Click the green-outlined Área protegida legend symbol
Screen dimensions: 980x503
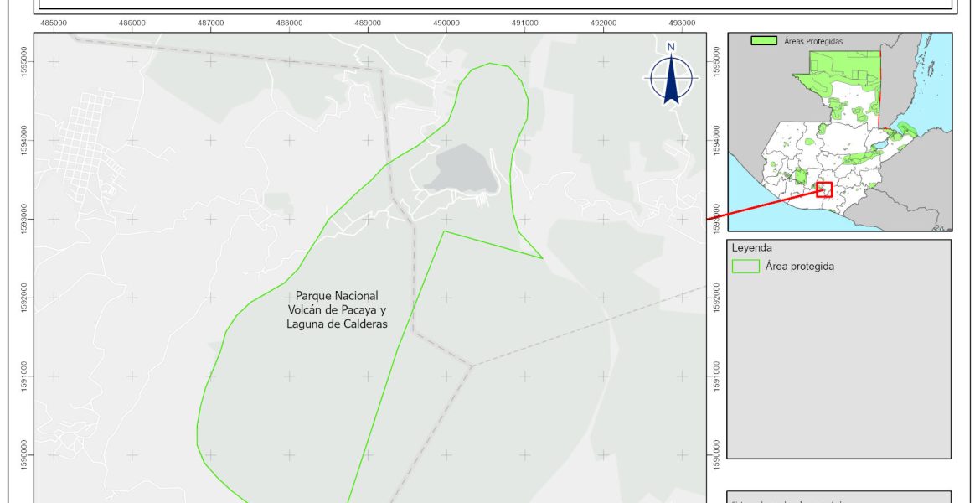point(745,267)
